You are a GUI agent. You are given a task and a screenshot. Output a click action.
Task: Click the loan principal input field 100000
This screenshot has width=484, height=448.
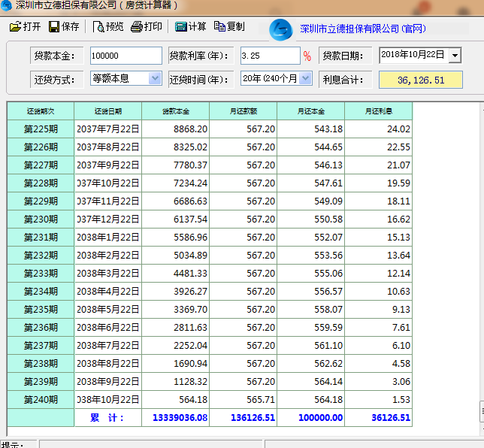point(126,56)
